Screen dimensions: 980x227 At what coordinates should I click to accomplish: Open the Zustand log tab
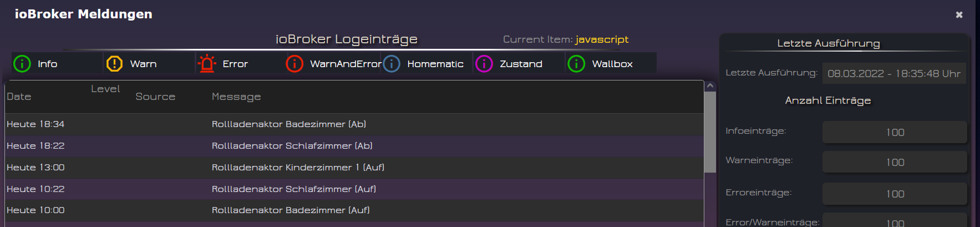coord(521,64)
